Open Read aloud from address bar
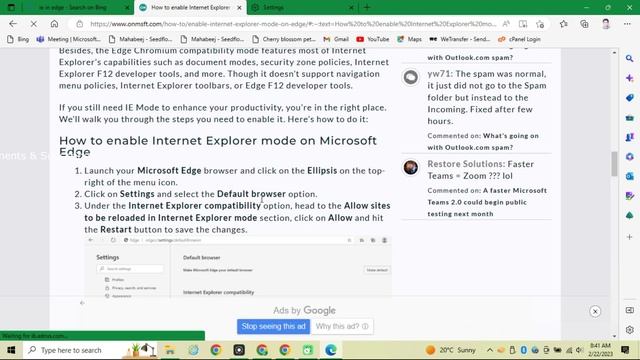Viewport: 640px width, 360px height. coord(506,24)
